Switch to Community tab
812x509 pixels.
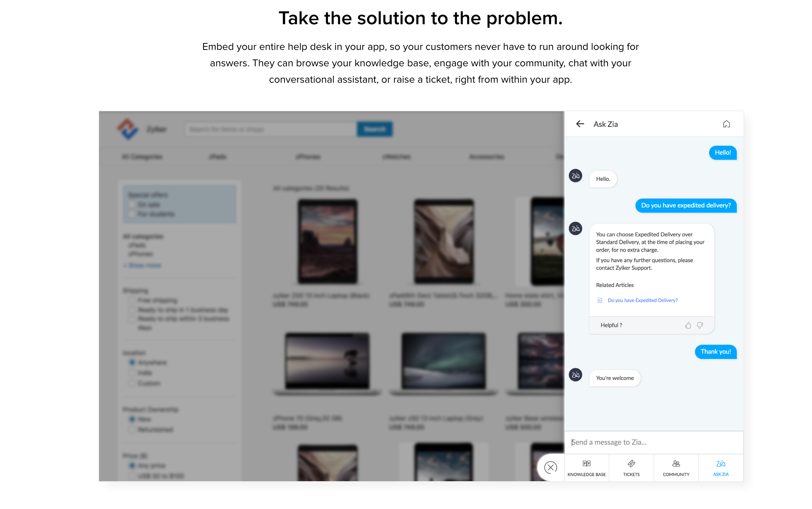pyautogui.click(x=676, y=467)
